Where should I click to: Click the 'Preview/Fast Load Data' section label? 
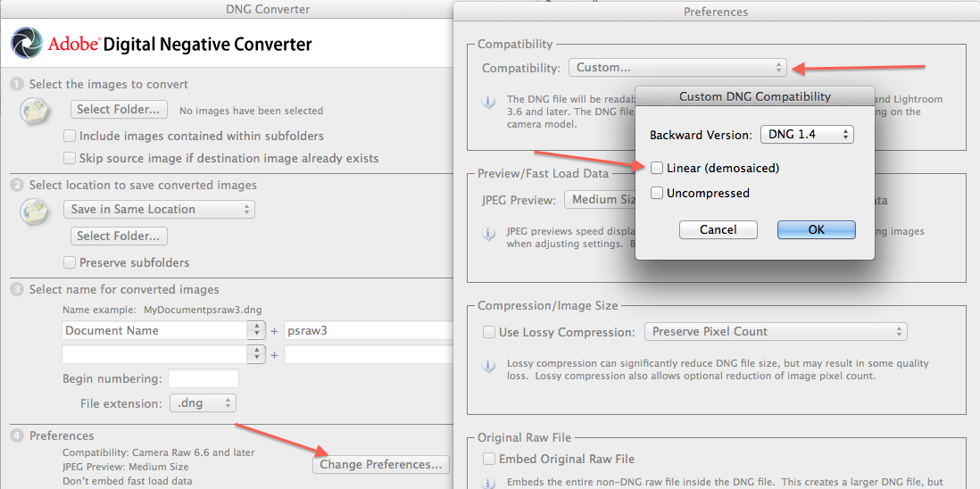(544, 174)
